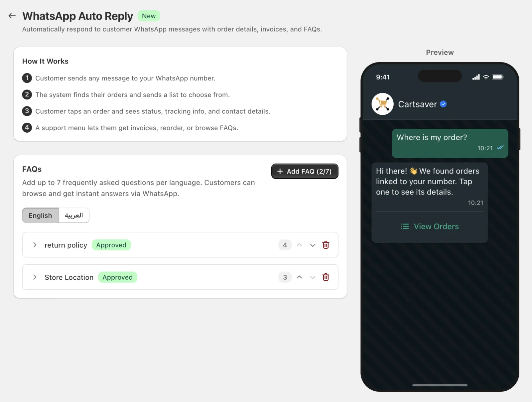Click the Preview label above phone

[x=440, y=52]
